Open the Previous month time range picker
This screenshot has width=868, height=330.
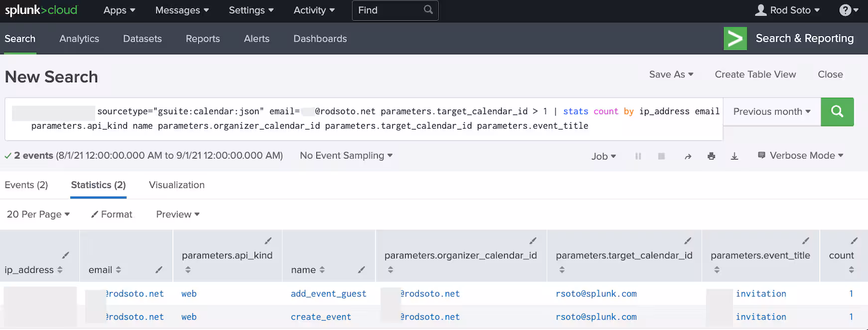[x=771, y=112]
